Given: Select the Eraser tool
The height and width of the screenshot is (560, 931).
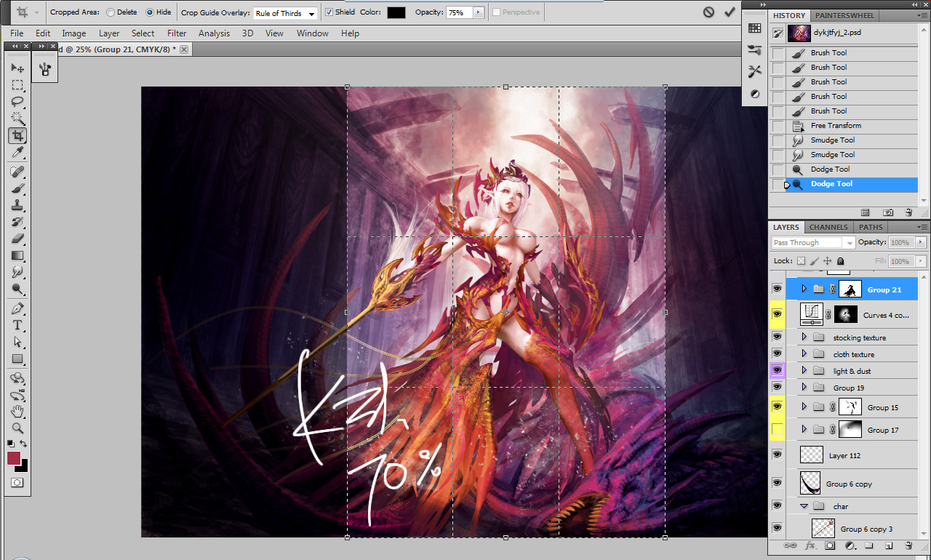Looking at the screenshot, I should point(17,239).
